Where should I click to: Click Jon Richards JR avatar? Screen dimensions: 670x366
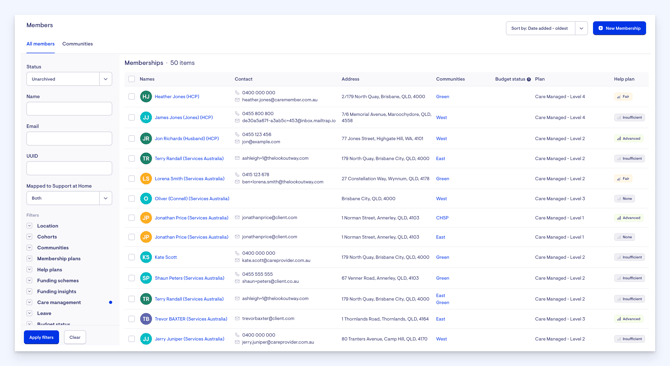146,138
